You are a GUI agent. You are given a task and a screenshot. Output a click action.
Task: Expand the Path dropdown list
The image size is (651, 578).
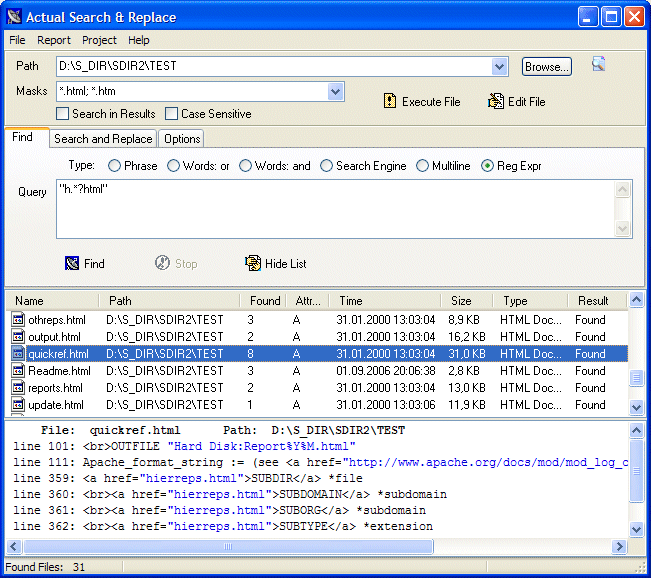click(x=499, y=66)
